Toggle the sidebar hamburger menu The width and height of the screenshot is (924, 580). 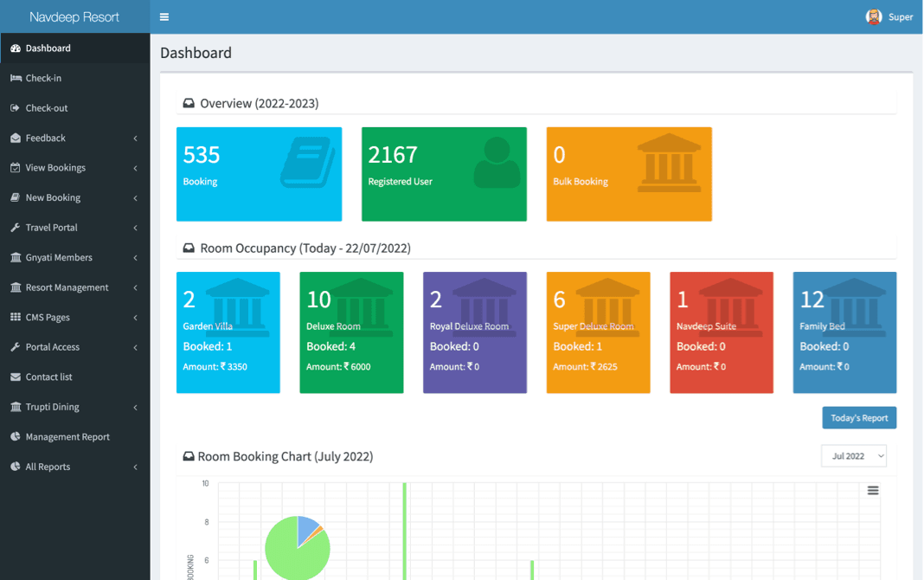click(164, 17)
